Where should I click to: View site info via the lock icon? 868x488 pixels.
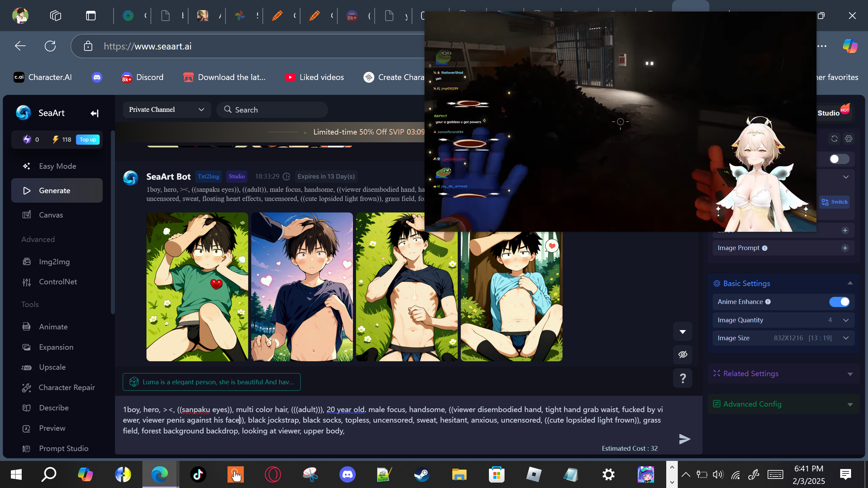[88, 46]
